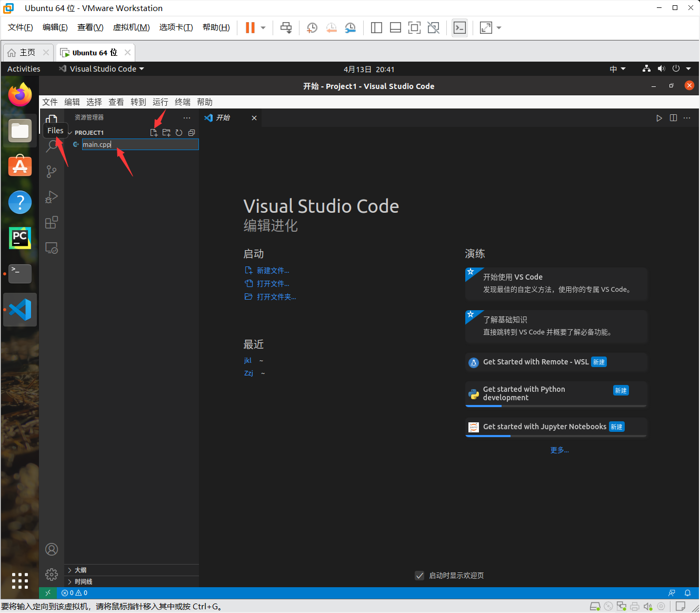The width and height of the screenshot is (700, 613).
Task: Open notifications bell in status bar
Action: [687, 593]
